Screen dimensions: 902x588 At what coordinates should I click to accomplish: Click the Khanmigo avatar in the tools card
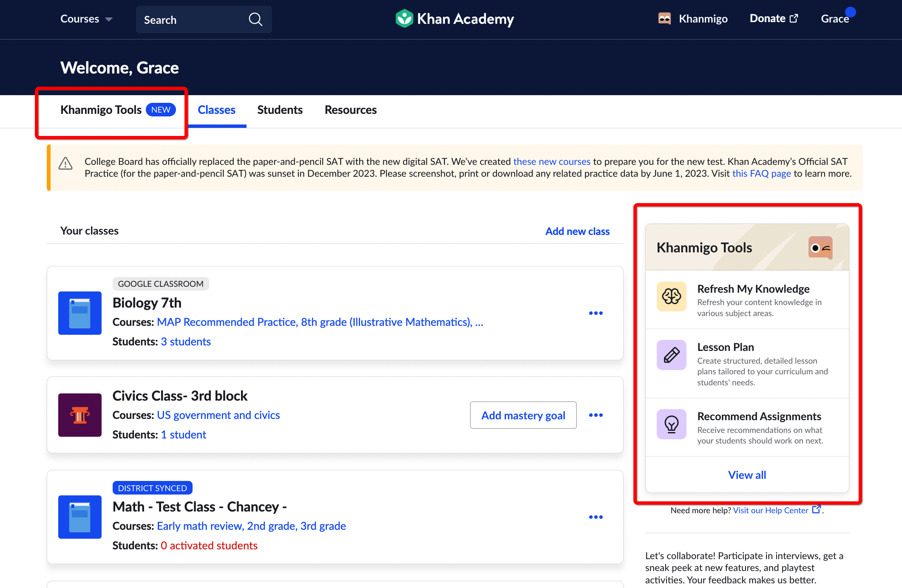820,247
